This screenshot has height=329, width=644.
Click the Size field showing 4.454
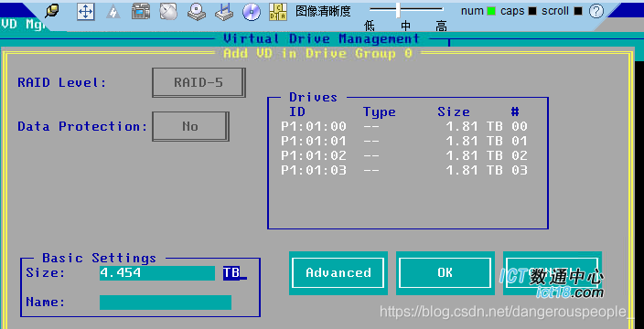point(157,273)
